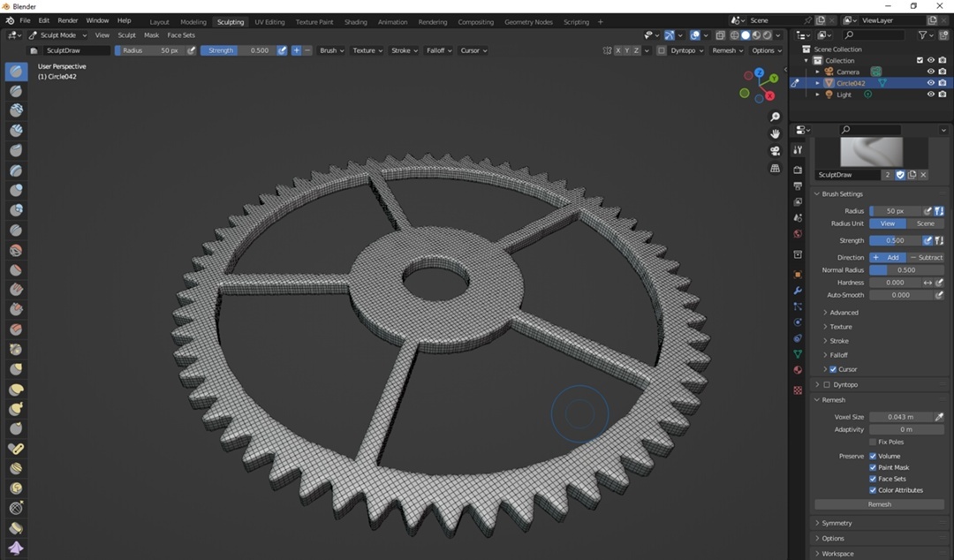This screenshot has width=954, height=560.
Task: Open the Face Sets menu
Action: coord(181,35)
